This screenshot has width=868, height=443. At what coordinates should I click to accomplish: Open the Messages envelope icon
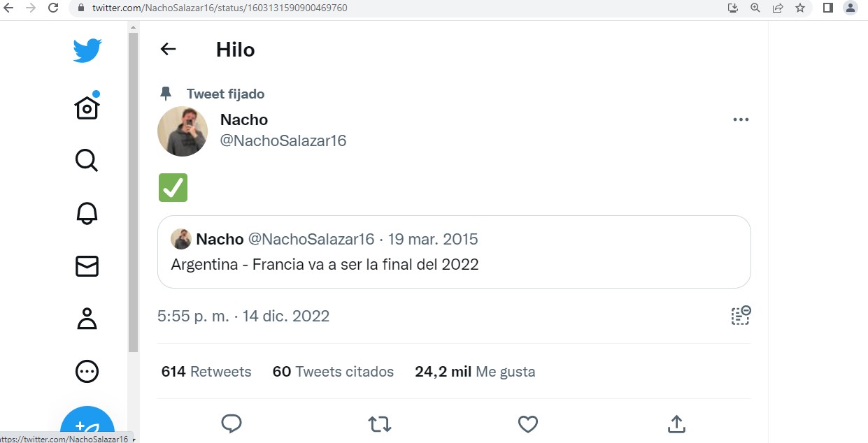tap(87, 266)
